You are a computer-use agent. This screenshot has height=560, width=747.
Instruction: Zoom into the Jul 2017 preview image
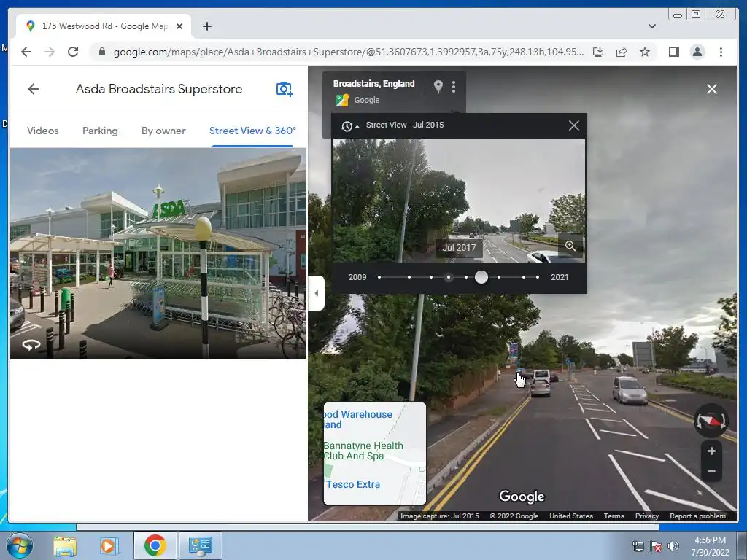[570, 246]
